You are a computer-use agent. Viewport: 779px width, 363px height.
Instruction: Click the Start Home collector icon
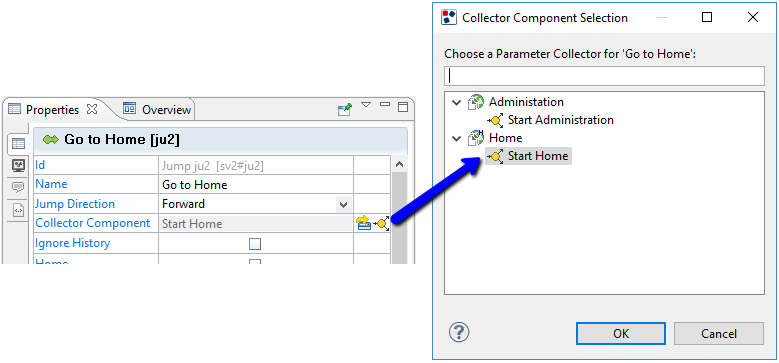tap(495, 156)
